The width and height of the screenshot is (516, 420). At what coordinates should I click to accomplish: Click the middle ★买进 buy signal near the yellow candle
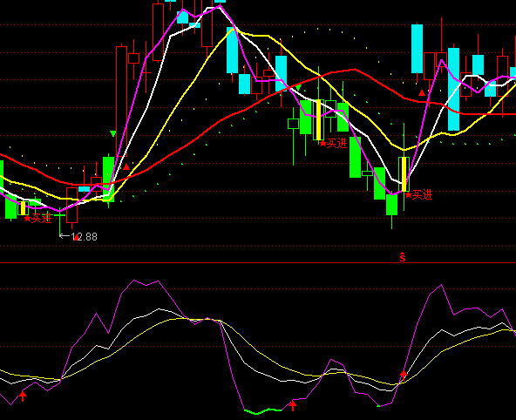pos(333,144)
